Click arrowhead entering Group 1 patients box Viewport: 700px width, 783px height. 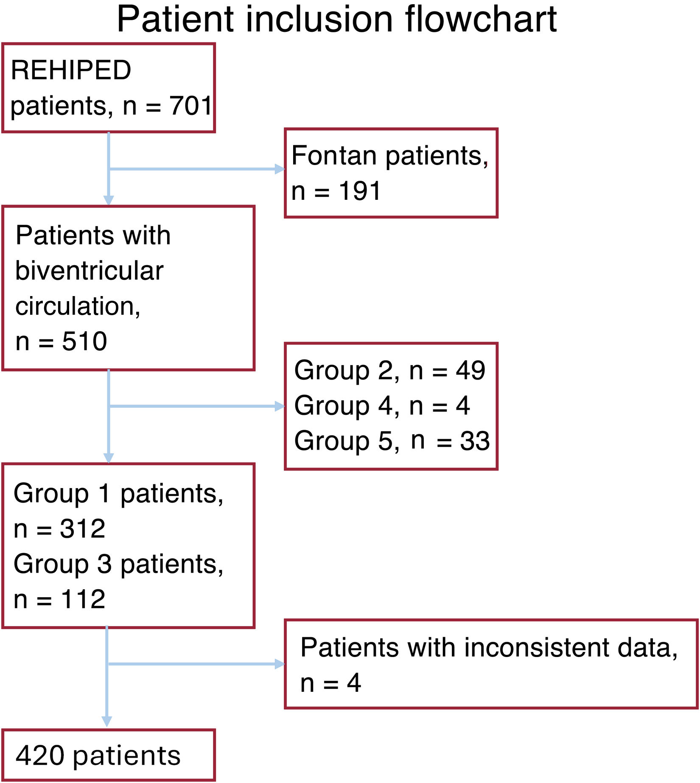point(109,459)
